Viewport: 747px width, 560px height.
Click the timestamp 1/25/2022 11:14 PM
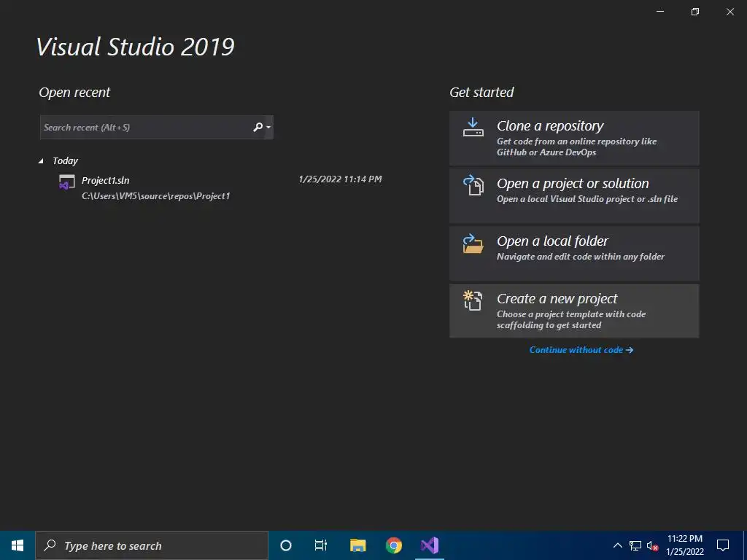coord(340,179)
